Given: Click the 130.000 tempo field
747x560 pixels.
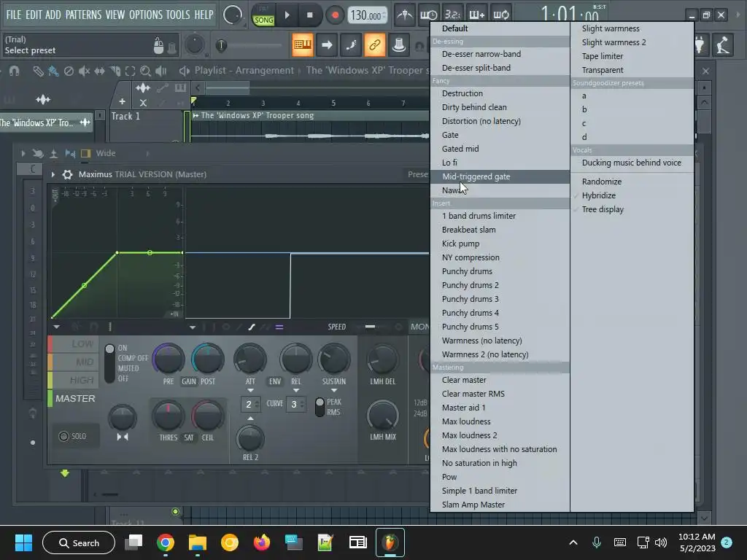Looking at the screenshot, I should pos(367,15).
